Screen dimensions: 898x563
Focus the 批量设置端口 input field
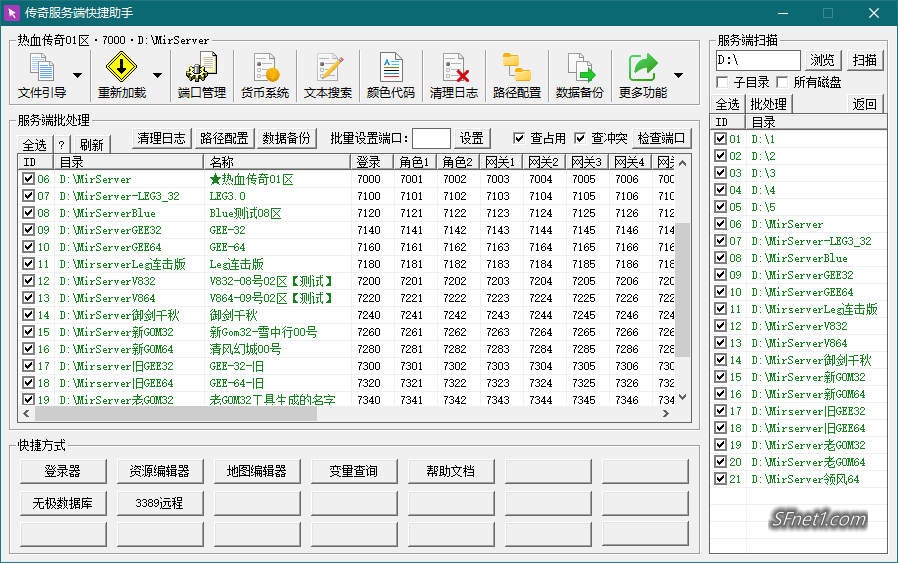[431, 138]
